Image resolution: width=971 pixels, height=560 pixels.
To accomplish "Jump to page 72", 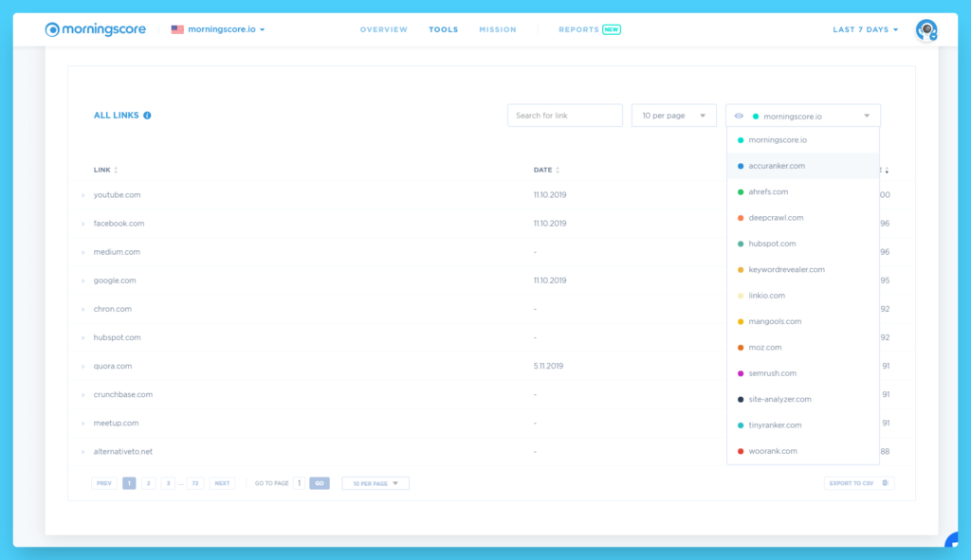I will coord(195,483).
